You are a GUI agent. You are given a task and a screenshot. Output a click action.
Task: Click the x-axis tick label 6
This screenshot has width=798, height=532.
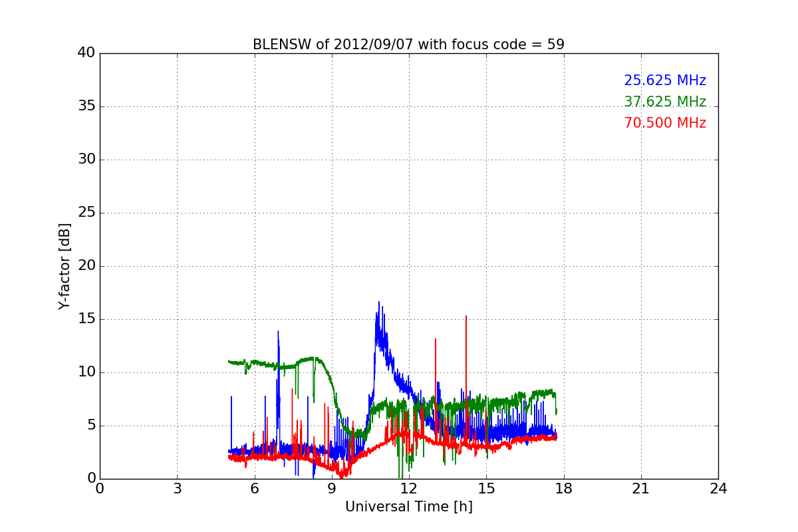coord(254,489)
